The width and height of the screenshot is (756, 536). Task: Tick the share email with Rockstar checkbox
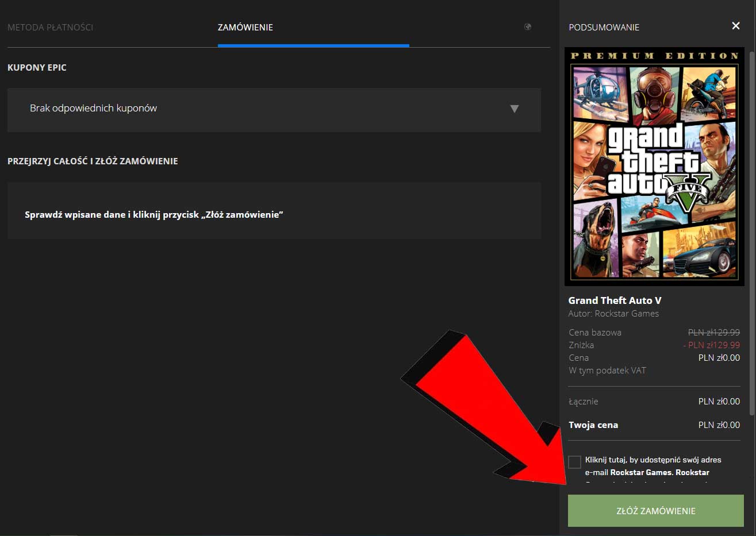(574, 462)
